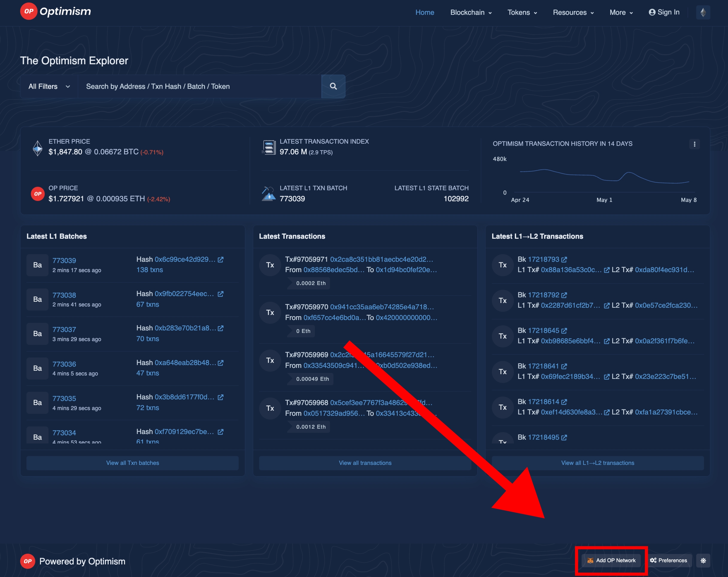Click the address search input field

199,87
